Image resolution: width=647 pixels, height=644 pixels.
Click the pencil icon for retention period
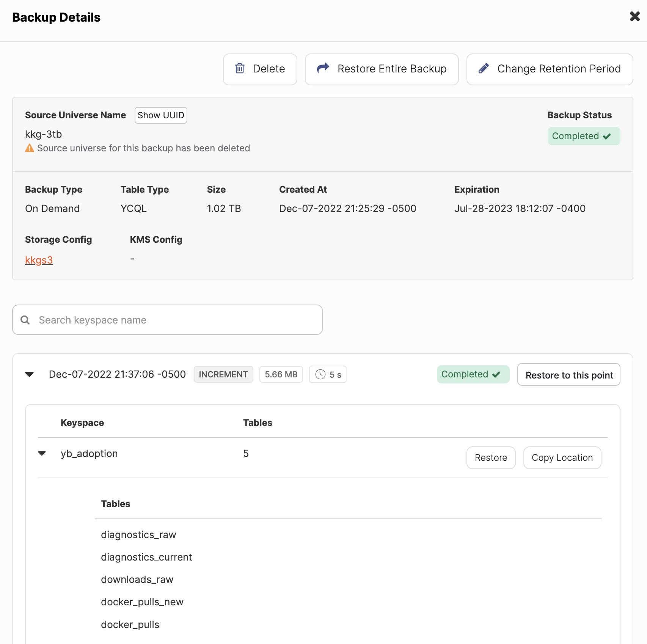coord(484,69)
